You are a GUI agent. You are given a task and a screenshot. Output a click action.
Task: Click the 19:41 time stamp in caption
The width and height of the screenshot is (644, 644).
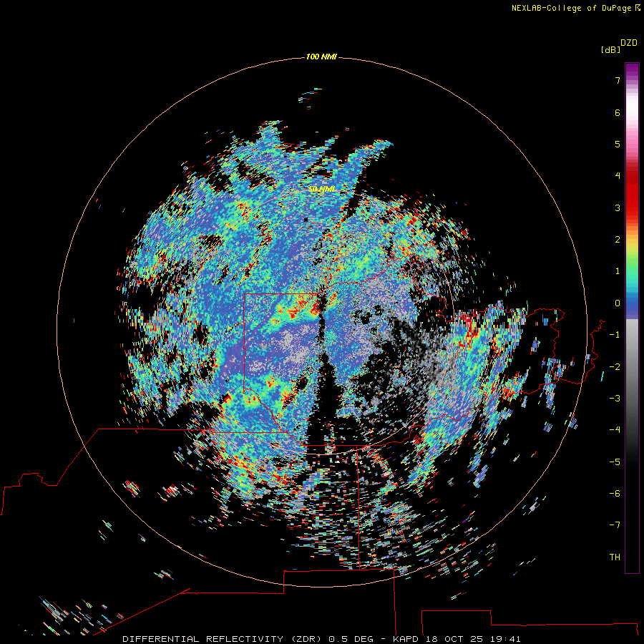(x=506, y=639)
